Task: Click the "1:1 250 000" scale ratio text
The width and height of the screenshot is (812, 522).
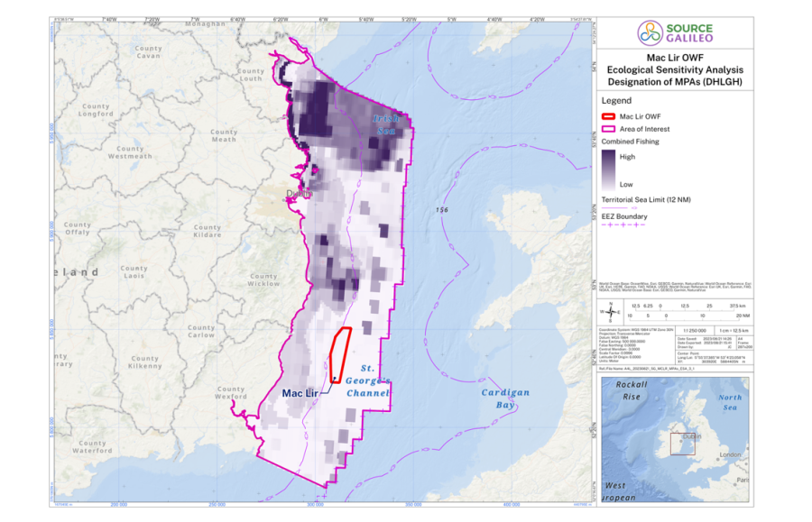Action: (695, 331)
